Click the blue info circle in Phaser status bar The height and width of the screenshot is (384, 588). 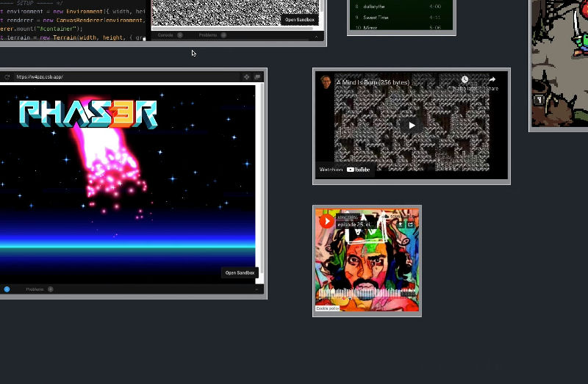pos(7,289)
